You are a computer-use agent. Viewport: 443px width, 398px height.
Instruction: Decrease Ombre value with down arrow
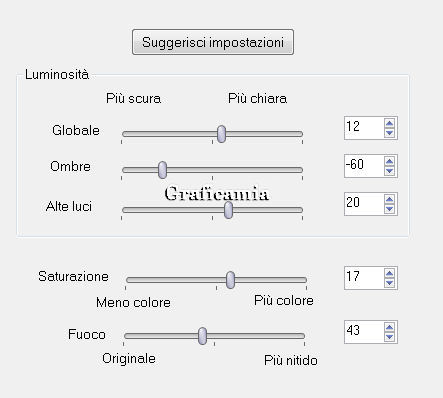tap(389, 171)
